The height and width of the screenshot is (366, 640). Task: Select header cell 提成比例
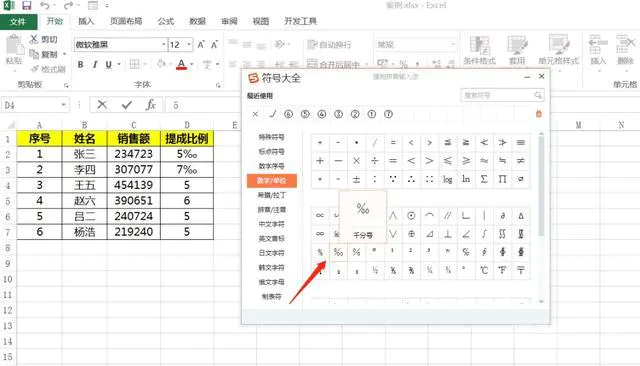coord(187,139)
